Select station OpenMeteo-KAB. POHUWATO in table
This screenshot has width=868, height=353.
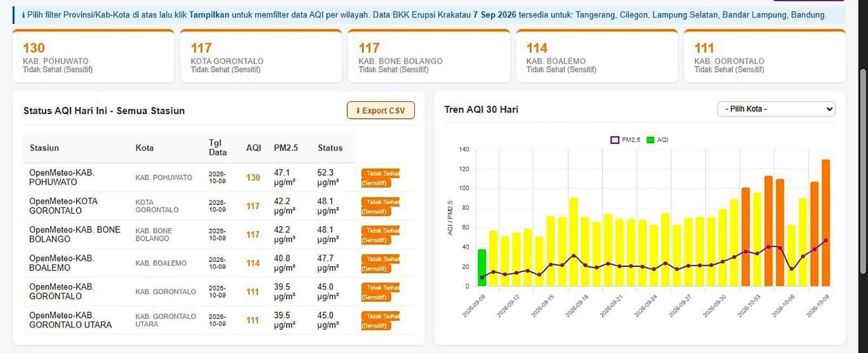[x=62, y=177]
